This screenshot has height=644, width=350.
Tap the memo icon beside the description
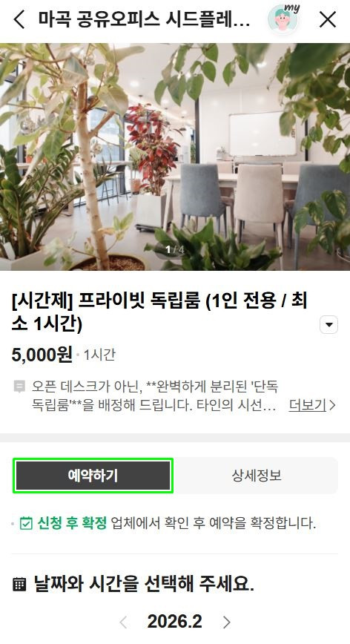(x=19, y=387)
